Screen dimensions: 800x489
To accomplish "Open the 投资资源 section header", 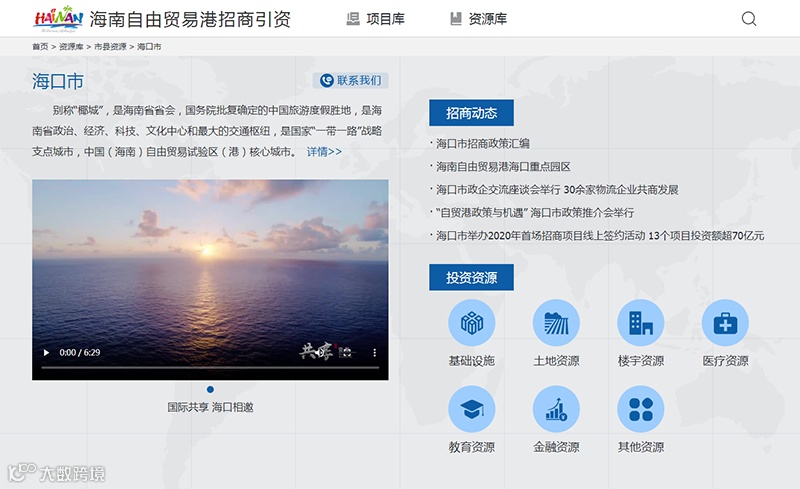I will (471, 277).
